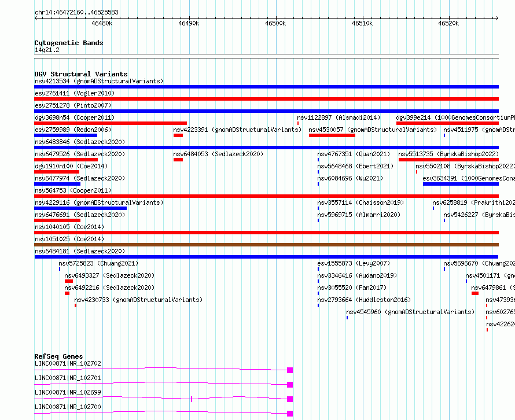Select the nsv5648468 (Ebert2021) label
The width and height of the screenshot is (515, 420).
[355, 166]
